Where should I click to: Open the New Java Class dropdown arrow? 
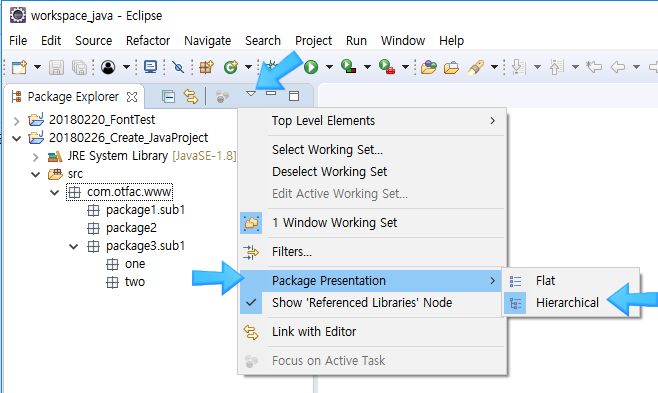point(248,67)
